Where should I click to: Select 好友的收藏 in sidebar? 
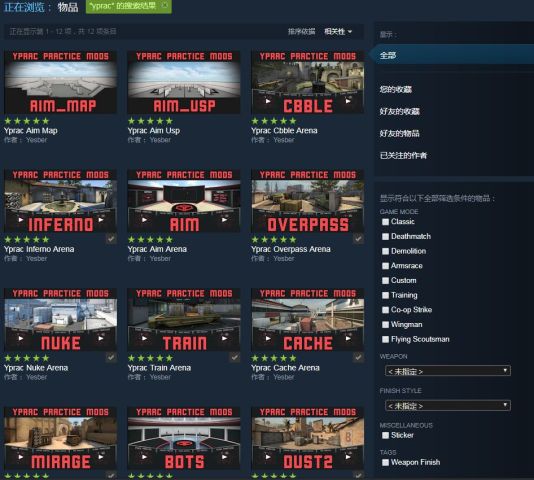(x=399, y=111)
